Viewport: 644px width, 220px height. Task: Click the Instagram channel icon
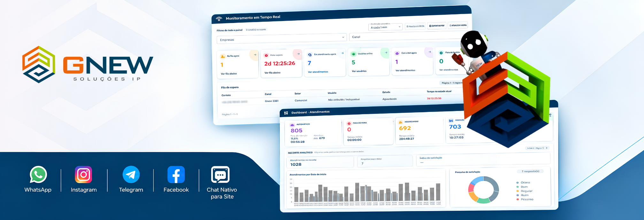(x=83, y=174)
